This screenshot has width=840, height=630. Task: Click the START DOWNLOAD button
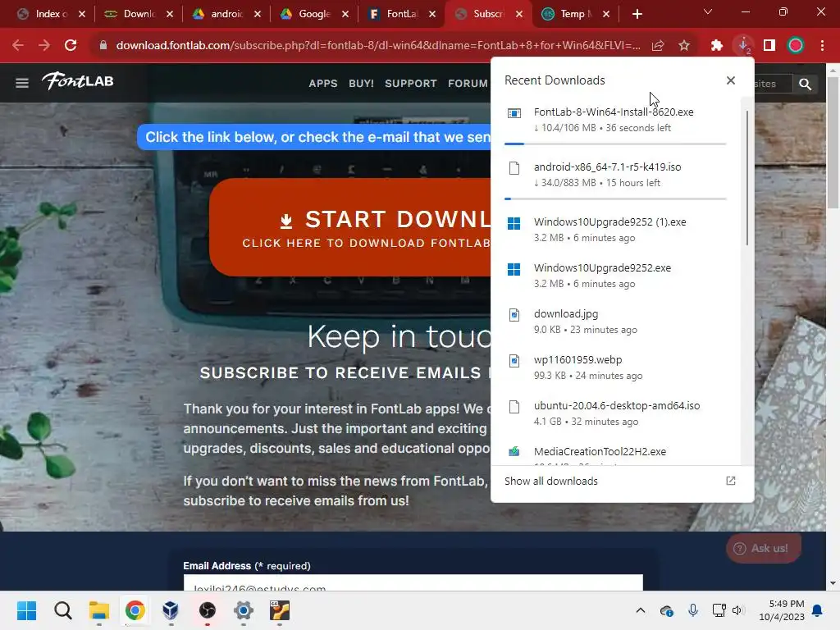pyautogui.click(x=349, y=228)
